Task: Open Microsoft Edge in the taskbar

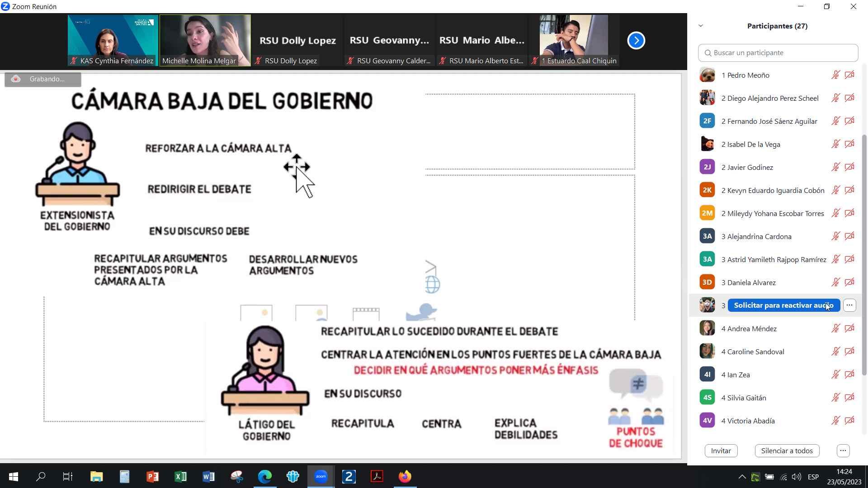Action: (x=265, y=477)
